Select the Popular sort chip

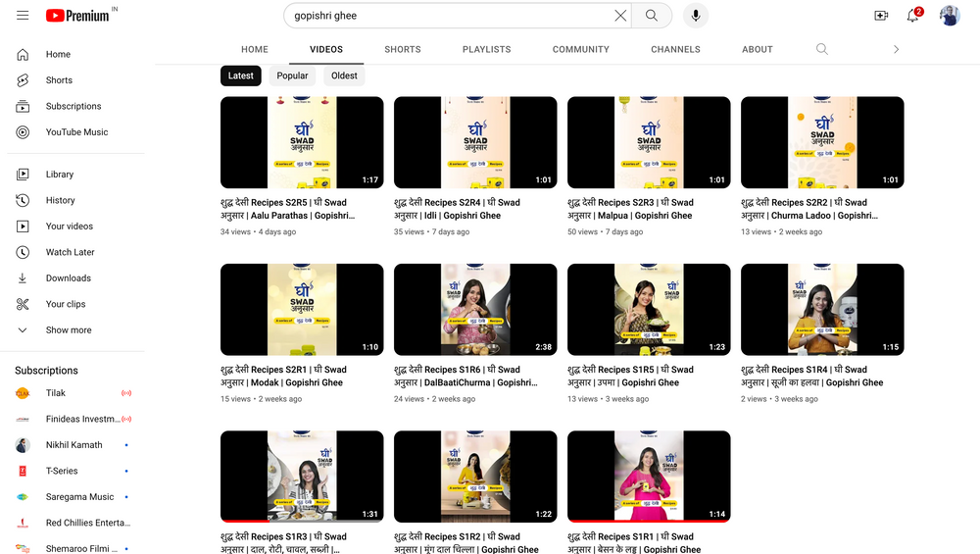click(292, 76)
